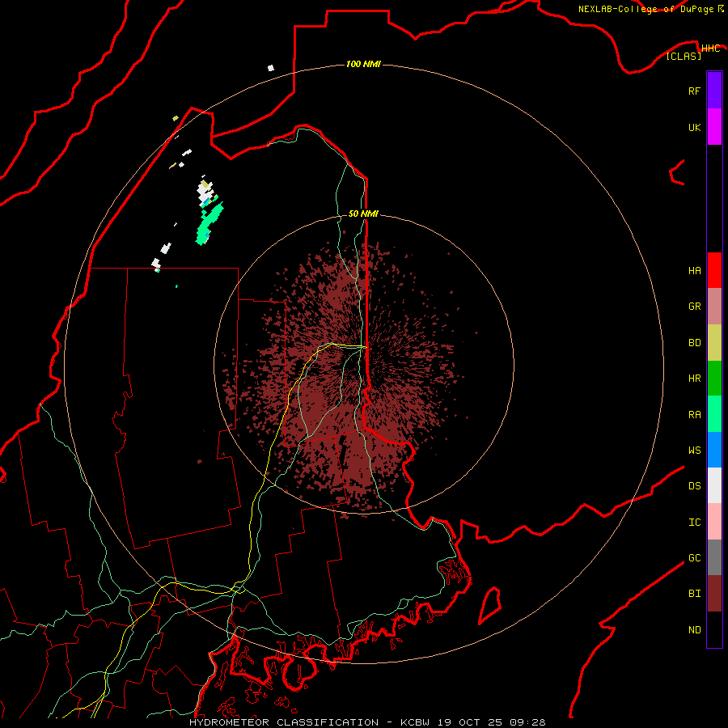Select the IC light pink legend swatch
Viewport: 728px width, 728px height.
click(714, 522)
